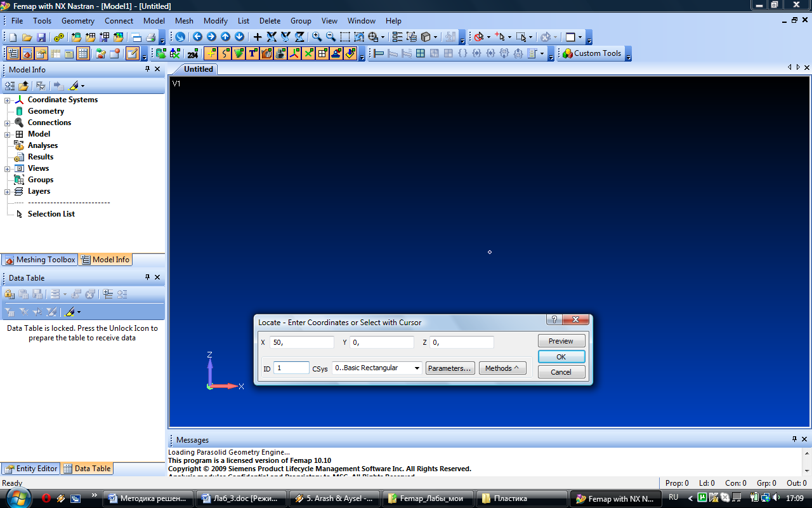Click the Parameters... button
The width and height of the screenshot is (812, 508).
tap(450, 368)
